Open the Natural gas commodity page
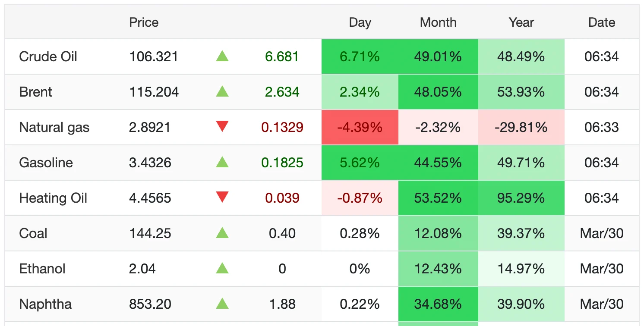 [54, 127]
